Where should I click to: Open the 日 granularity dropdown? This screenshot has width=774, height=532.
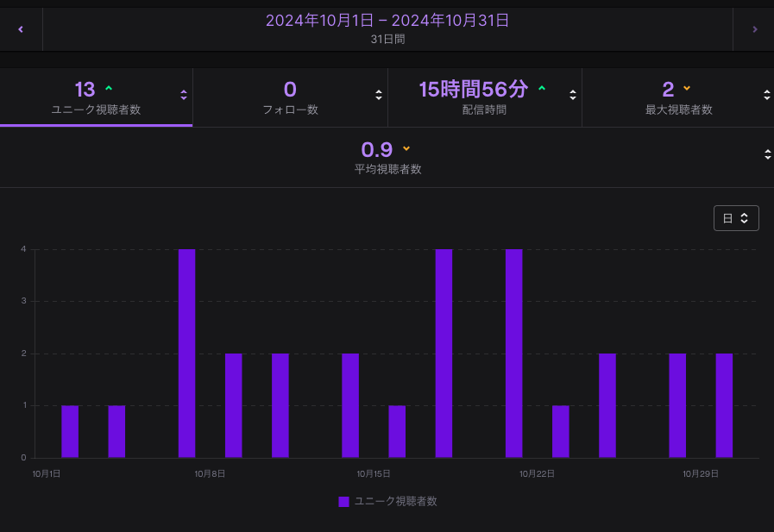736,218
